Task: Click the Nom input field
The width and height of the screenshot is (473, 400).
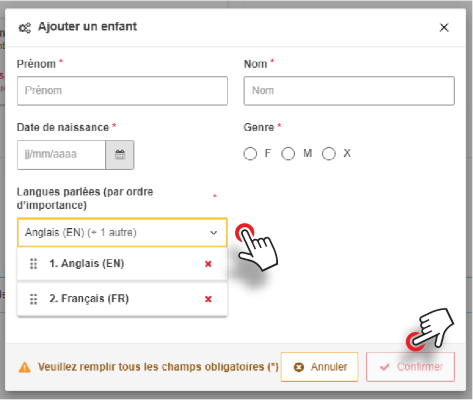Action: (x=349, y=91)
